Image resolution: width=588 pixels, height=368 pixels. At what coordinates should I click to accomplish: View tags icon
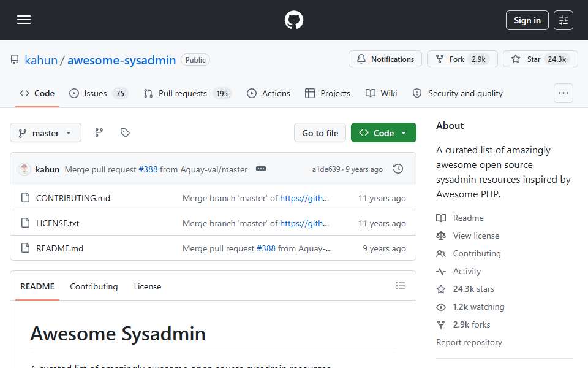coord(125,132)
